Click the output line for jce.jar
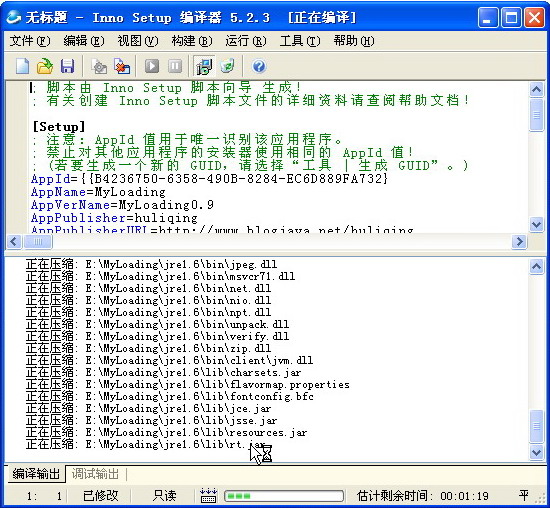 (x=148, y=408)
